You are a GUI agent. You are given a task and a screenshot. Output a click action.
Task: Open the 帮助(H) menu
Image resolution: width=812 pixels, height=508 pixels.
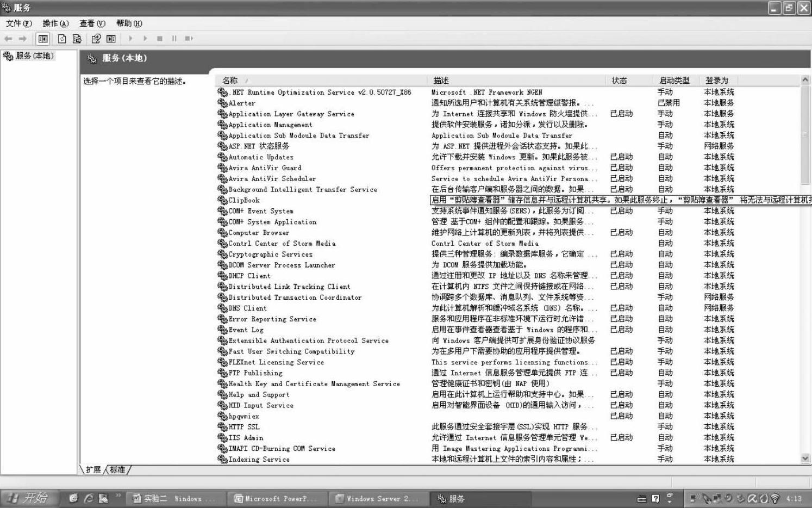point(129,23)
